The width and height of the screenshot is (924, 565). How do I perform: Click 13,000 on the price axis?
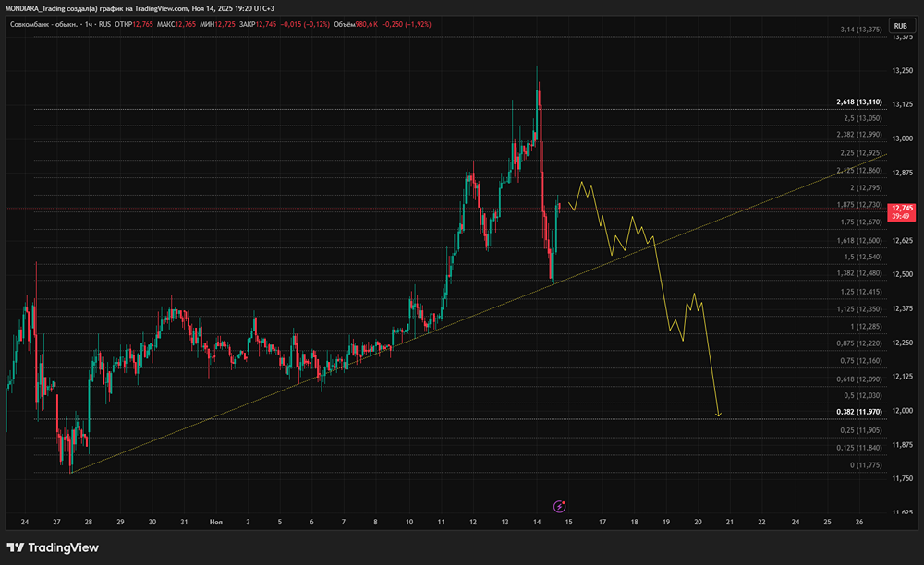click(902, 138)
